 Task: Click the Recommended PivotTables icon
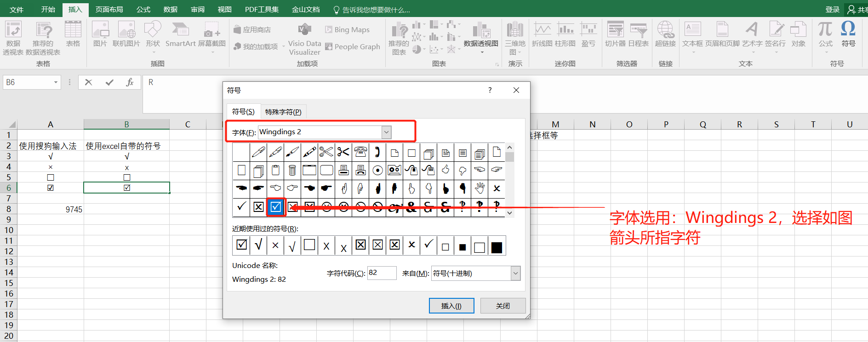tap(43, 39)
